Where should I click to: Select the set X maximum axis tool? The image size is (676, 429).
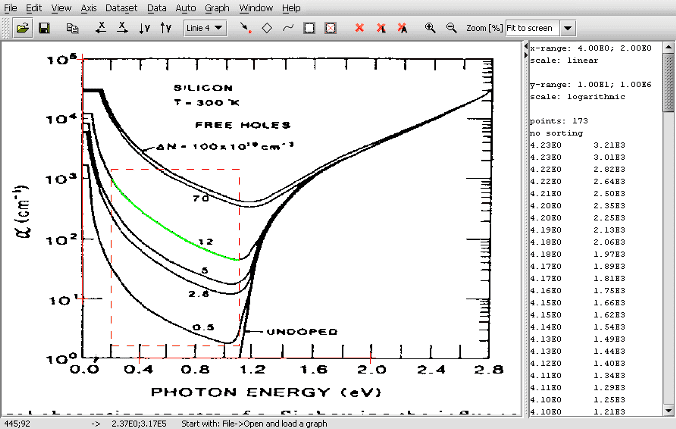122,28
